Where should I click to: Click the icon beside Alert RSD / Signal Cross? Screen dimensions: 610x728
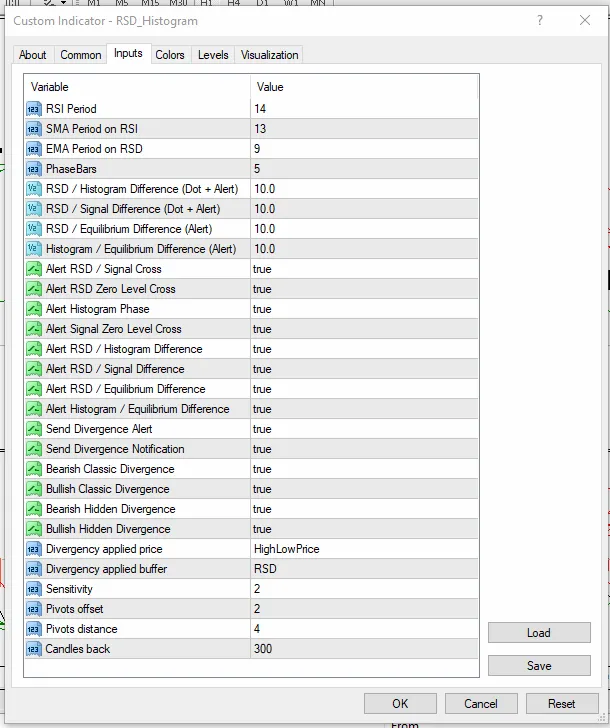tap(34, 269)
